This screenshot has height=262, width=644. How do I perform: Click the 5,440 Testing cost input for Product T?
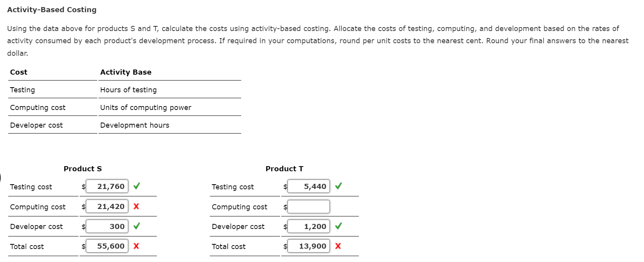click(308, 186)
